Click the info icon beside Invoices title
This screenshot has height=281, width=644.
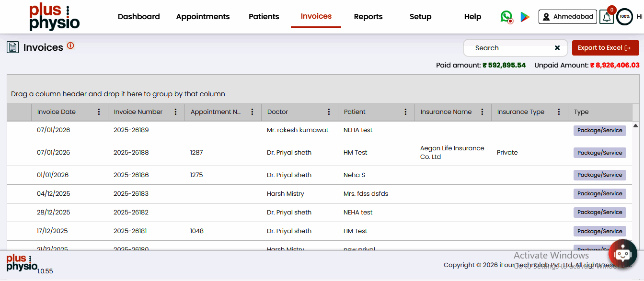tap(70, 46)
